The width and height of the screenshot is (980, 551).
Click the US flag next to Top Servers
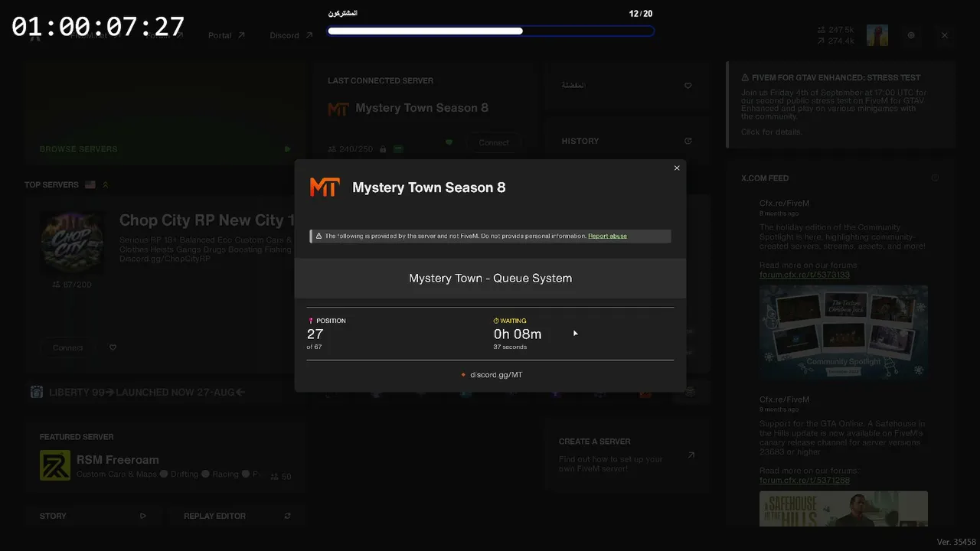[x=90, y=184]
